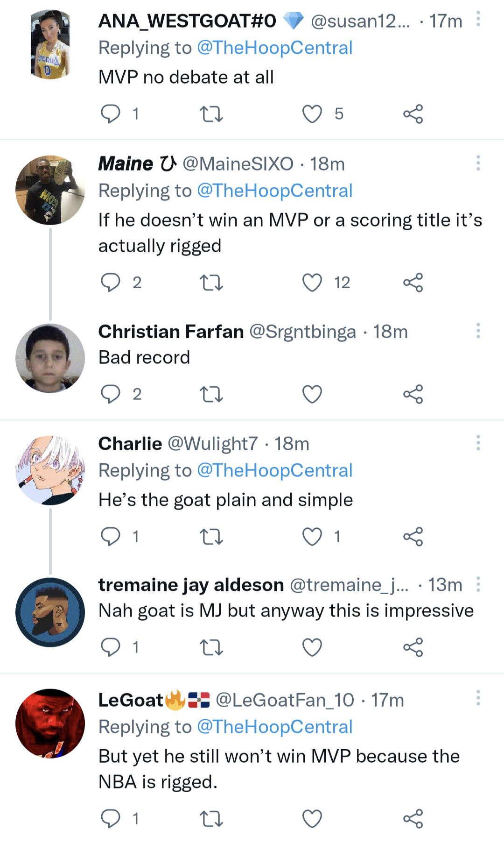Like LeGoat's "NBA is rigged" tweet
504x844 pixels.
(x=312, y=819)
